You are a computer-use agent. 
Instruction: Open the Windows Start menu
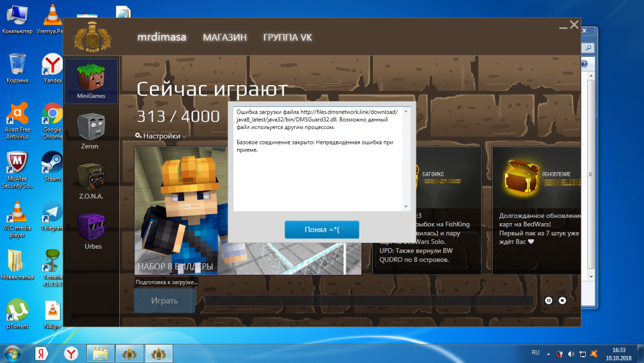[x=12, y=353]
